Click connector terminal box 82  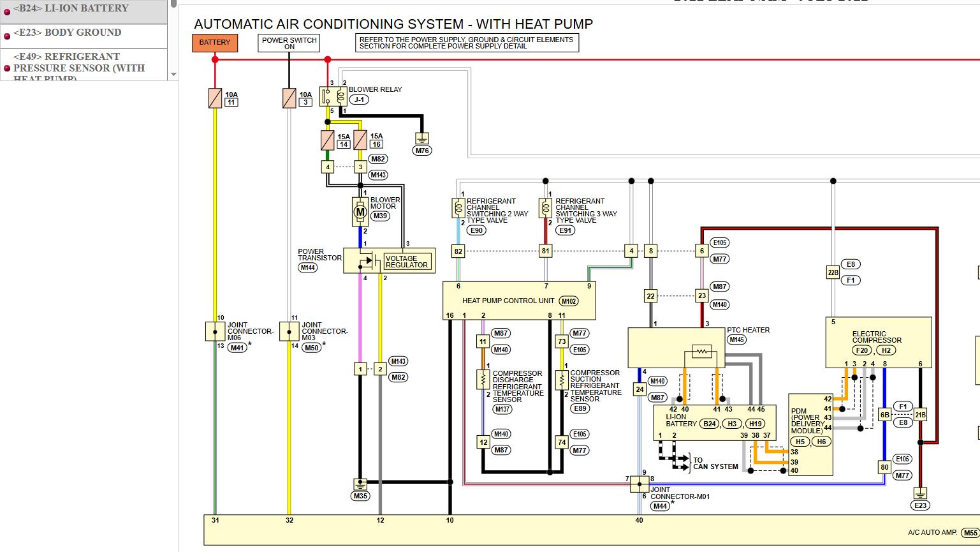pyautogui.click(x=458, y=251)
